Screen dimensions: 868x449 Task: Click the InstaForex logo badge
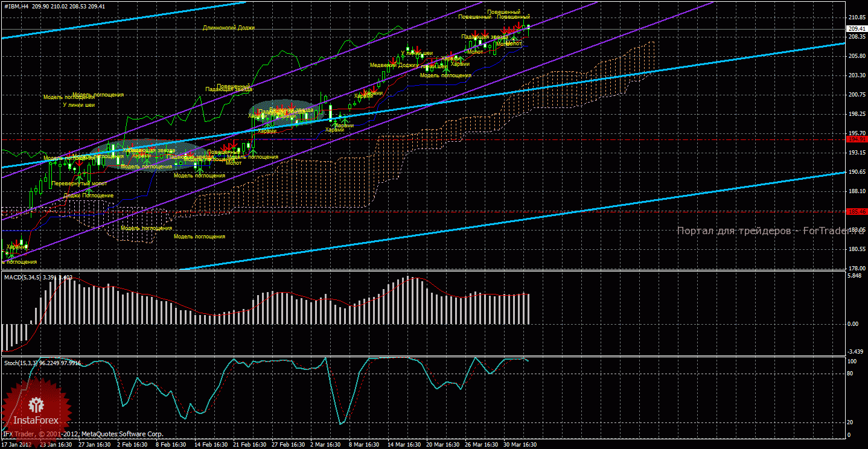click(x=35, y=407)
